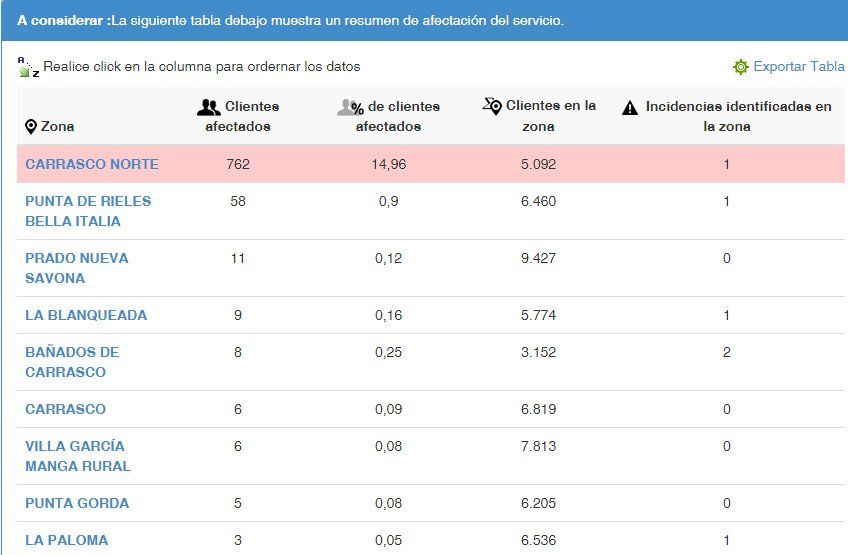Click the A-Z sort icon above table
The image size is (848, 555).
point(27,67)
